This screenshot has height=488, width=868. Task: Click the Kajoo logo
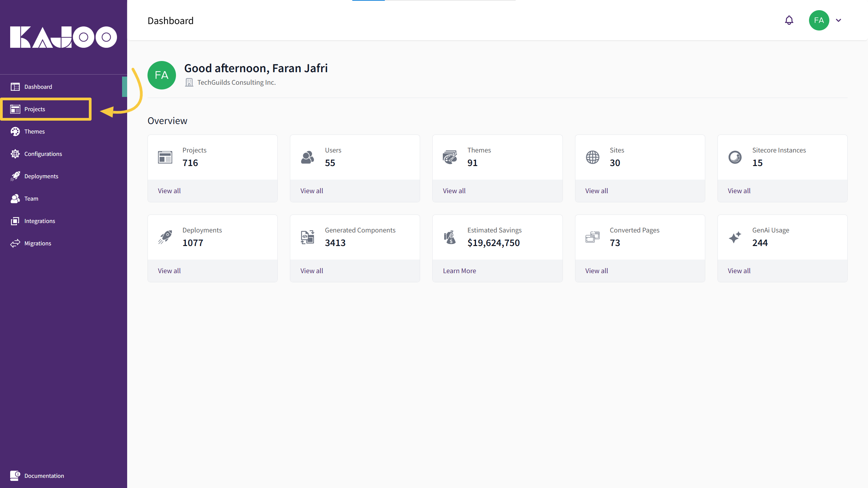63,37
